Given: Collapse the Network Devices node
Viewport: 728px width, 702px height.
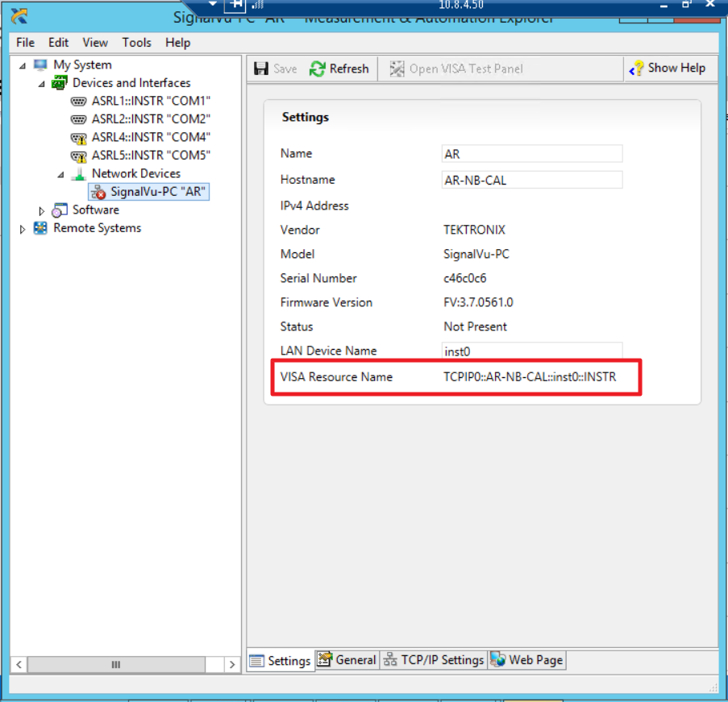Looking at the screenshot, I should pos(60,175).
